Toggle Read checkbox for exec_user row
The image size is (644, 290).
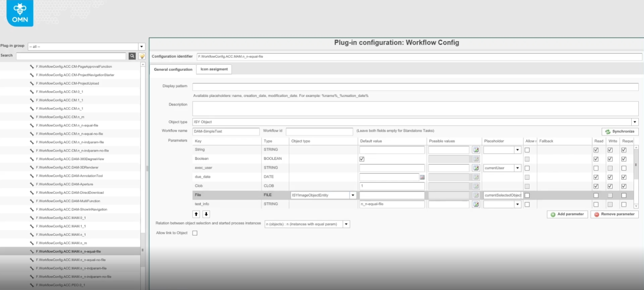coord(596,168)
